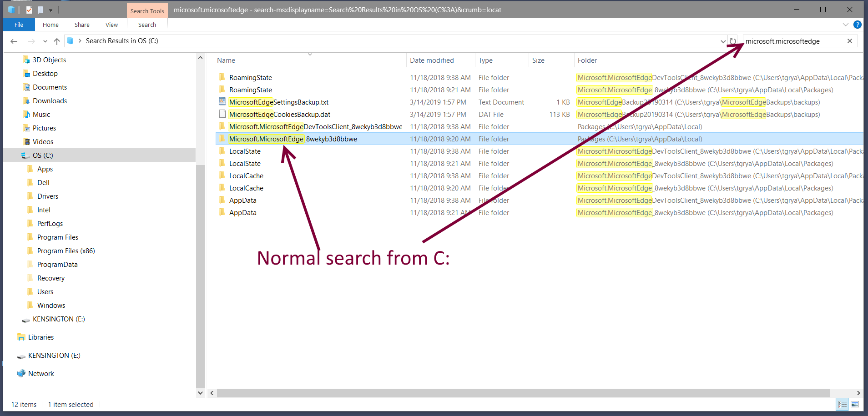Open the ProgramData folder in tree
Image resolution: width=868 pixels, height=416 pixels.
57,265
